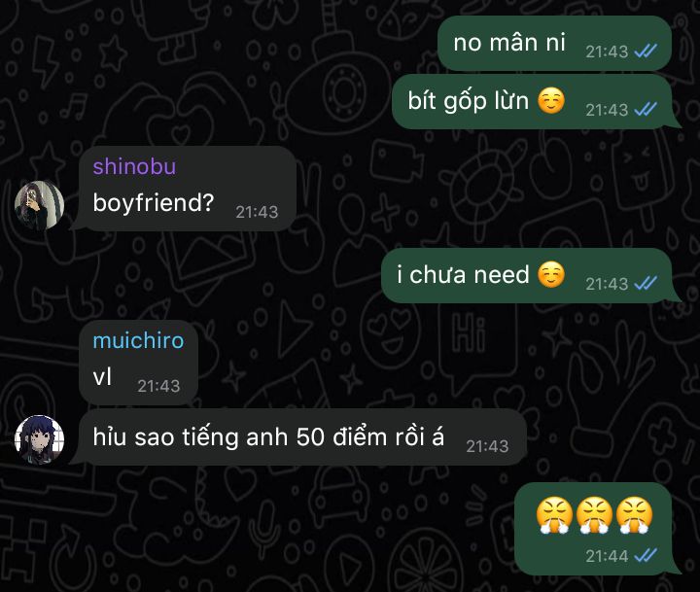Select the 'no mân ni' message bubble
The width and height of the screenshot is (700, 592).
pyautogui.click(x=554, y=44)
